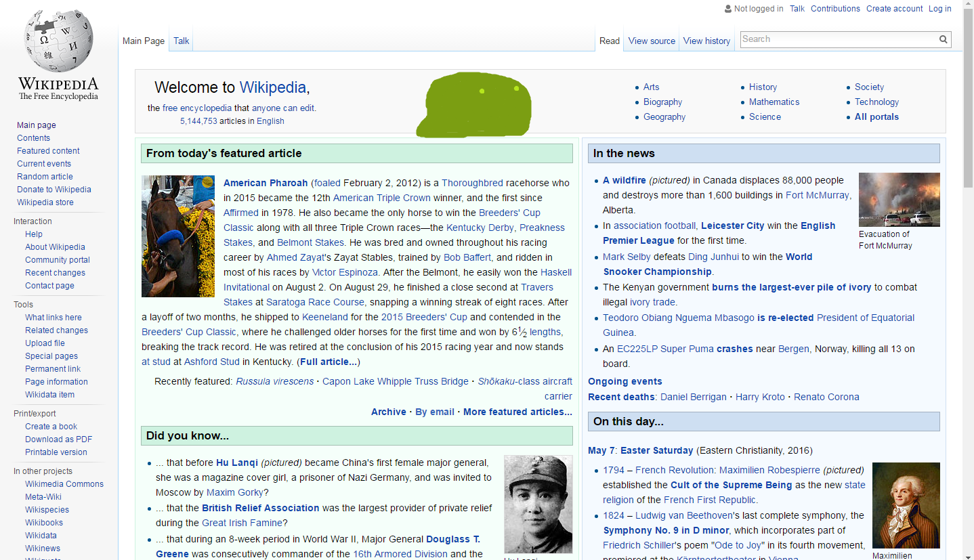Open the Full article link

click(329, 362)
